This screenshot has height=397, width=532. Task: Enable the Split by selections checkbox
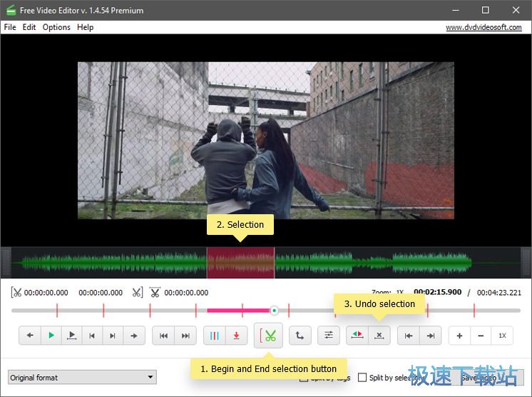362,377
